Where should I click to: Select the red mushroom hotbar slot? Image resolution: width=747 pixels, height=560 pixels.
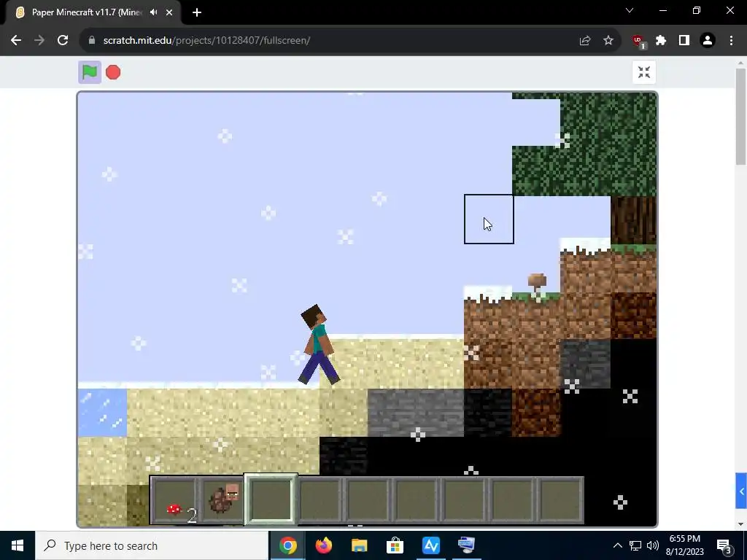[x=176, y=500]
